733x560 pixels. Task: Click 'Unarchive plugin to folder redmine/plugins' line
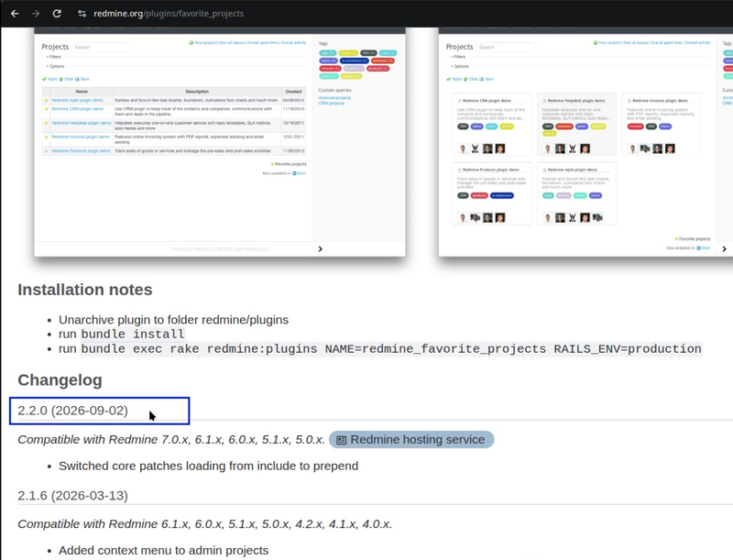point(173,320)
